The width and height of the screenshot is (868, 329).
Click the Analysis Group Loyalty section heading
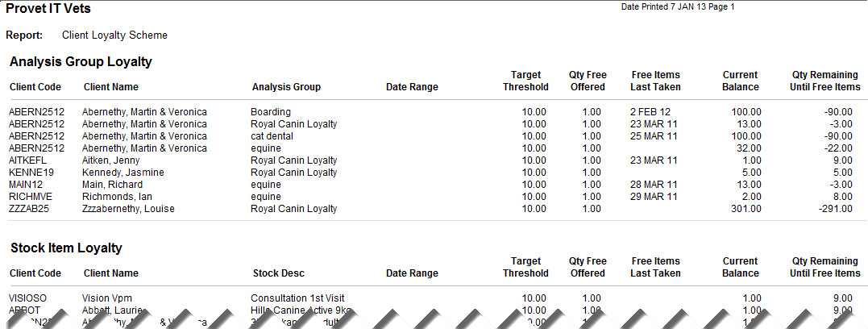(x=81, y=62)
